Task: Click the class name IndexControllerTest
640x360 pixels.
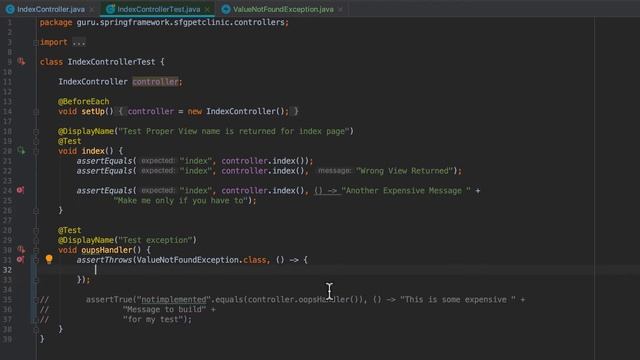Action: tap(111, 62)
